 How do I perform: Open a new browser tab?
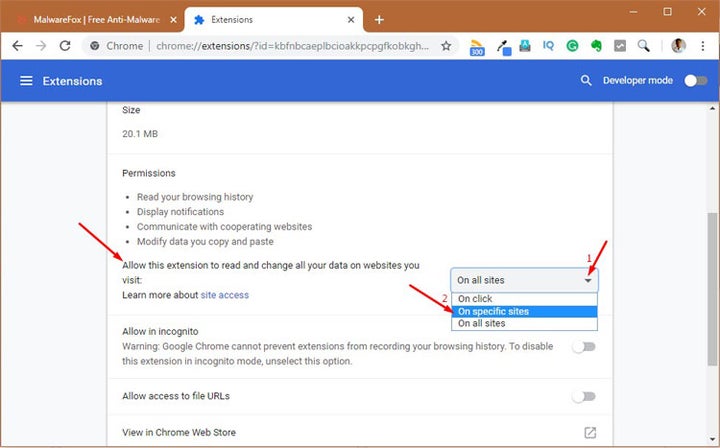[379, 19]
